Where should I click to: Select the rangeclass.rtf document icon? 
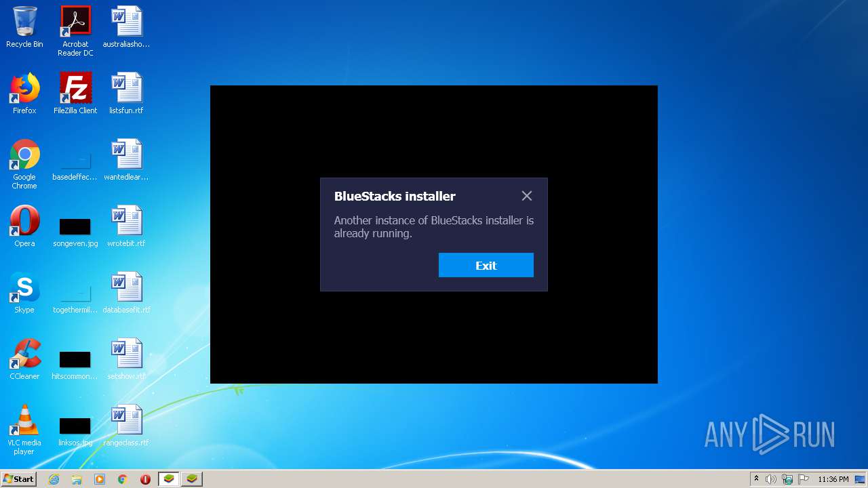tap(126, 426)
